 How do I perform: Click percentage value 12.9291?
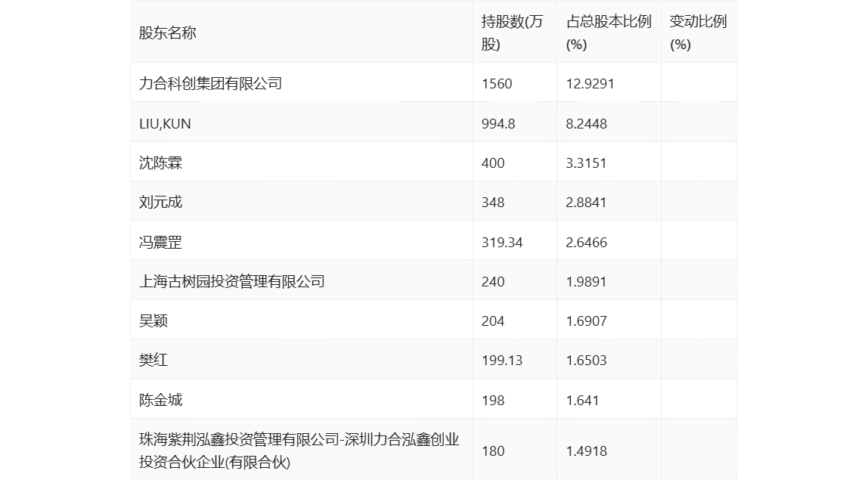tap(590, 84)
